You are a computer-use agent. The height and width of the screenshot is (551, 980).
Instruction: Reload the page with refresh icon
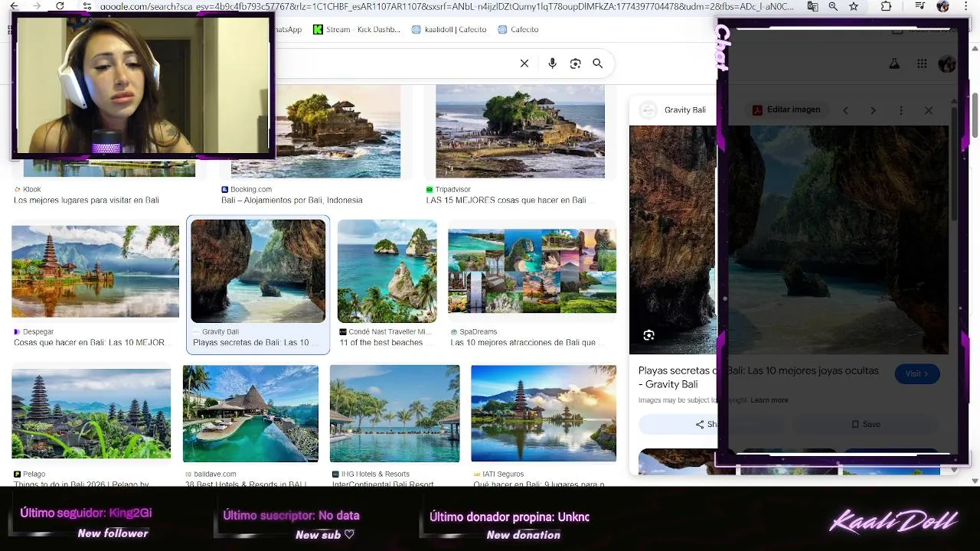[60, 6]
